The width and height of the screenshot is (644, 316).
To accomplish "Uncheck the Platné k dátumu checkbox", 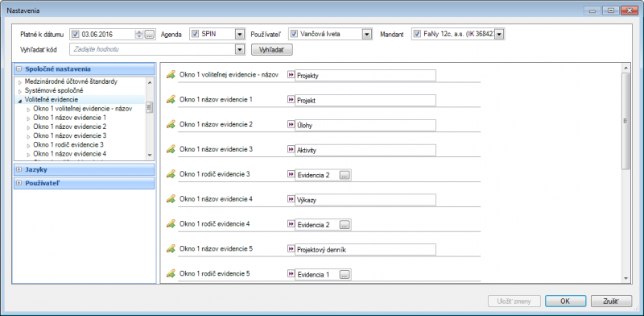I will (76, 34).
